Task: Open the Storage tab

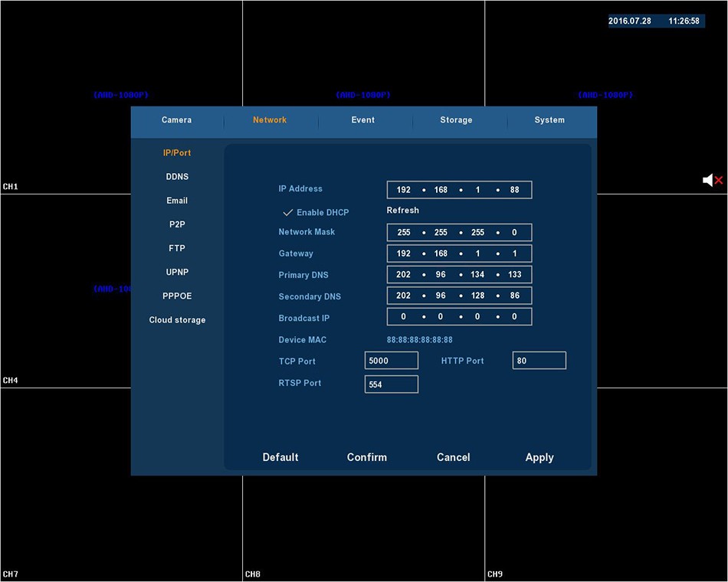Action: point(456,120)
